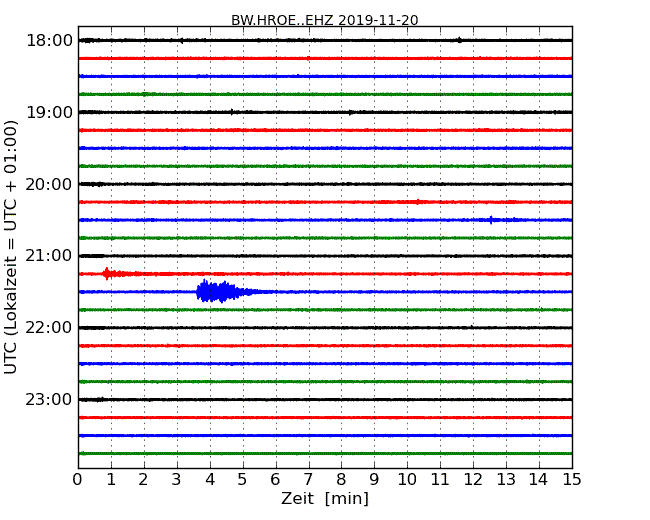Image resolution: width=650 pixels, height=520 pixels.
Task: Click the black 19:00 trace spike near minute 4.6
Action: (232, 112)
